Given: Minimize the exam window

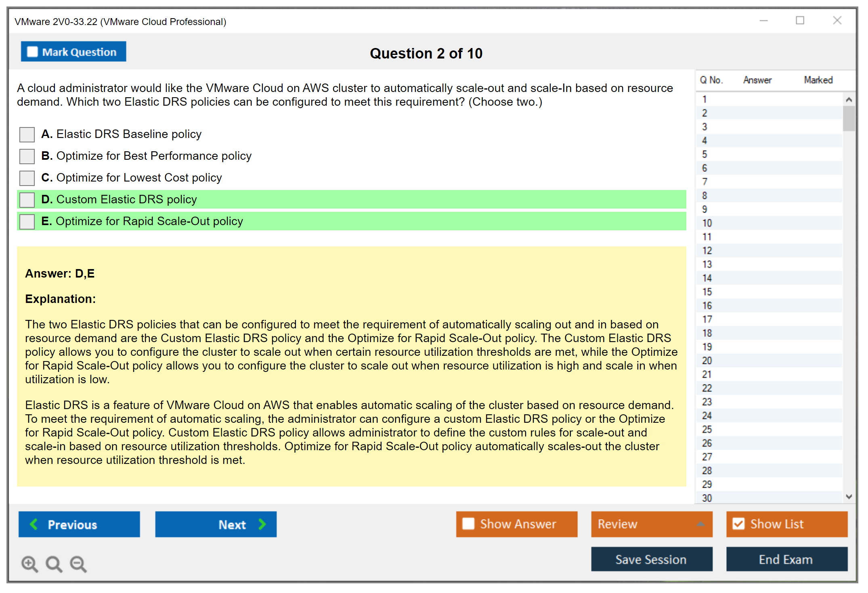Looking at the screenshot, I should pos(763,21).
